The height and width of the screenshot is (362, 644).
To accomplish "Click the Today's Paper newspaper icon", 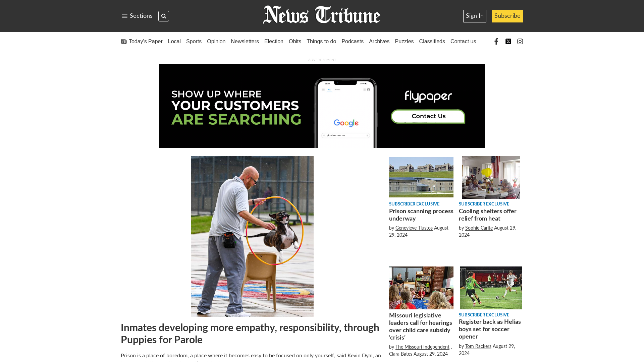I will pyautogui.click(x=124, y=41).
